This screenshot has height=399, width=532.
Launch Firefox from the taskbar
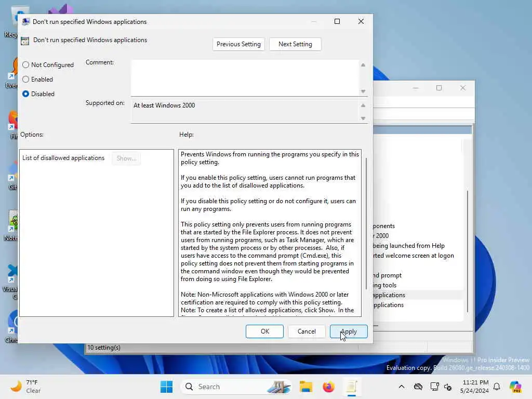tap(328, 387)
